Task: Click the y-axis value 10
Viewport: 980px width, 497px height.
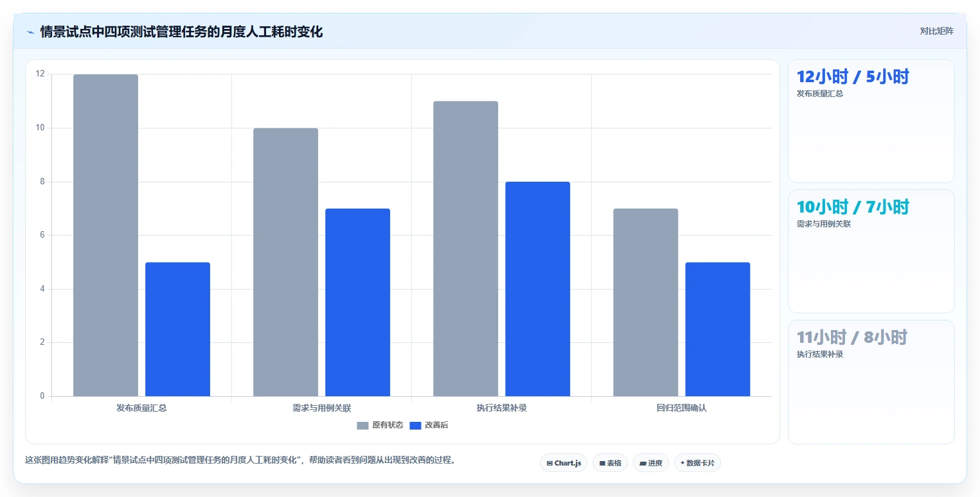Action: (x=40, y=128)
